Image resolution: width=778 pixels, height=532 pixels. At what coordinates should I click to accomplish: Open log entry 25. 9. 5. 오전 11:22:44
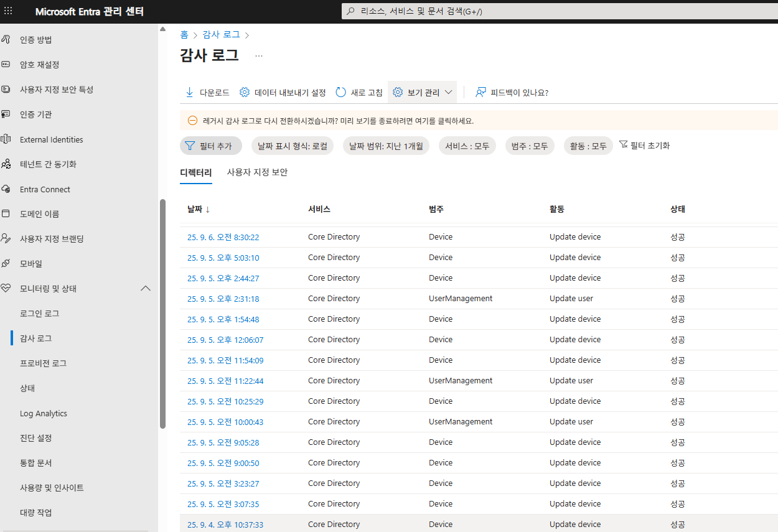[225, 381]
